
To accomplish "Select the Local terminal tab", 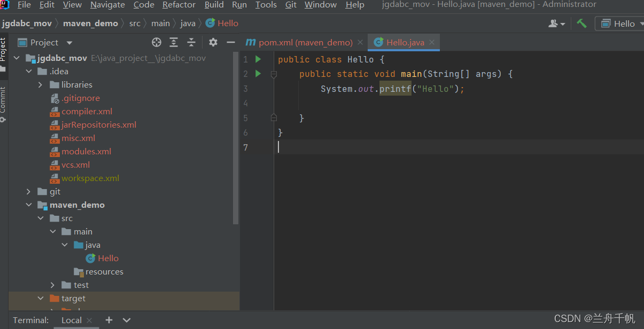I will tap(72, 320).
